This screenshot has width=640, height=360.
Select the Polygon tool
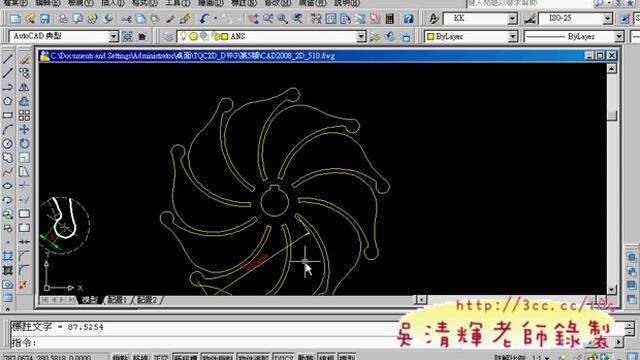pos(7,101)
